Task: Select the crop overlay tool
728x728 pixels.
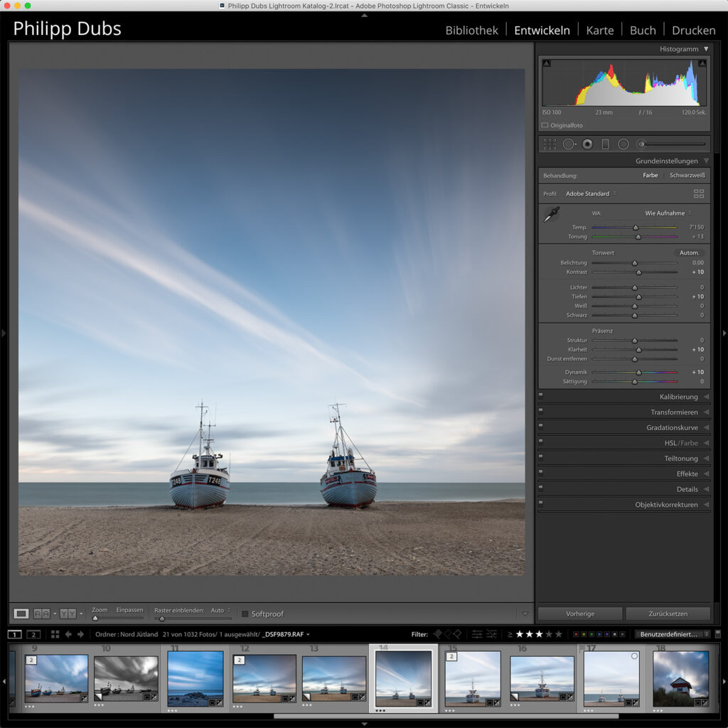Action: pos(550,144)
